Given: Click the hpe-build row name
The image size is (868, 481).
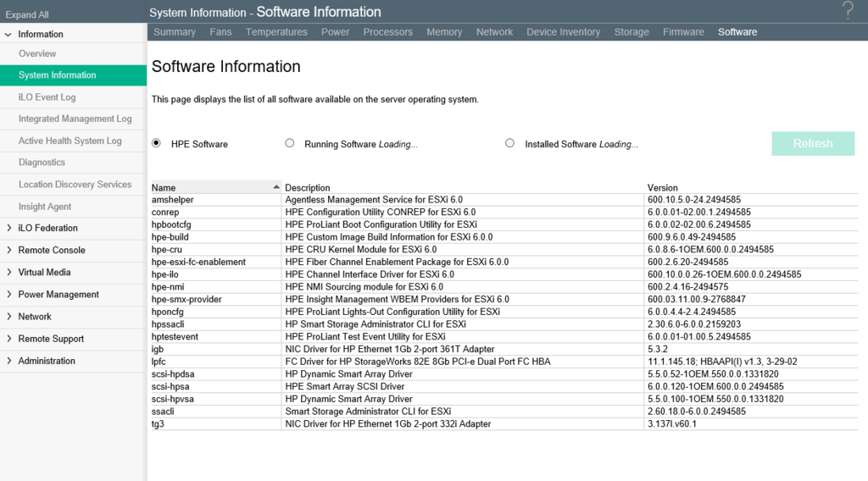Looking at the screenshot, I should tap(170, 237).
